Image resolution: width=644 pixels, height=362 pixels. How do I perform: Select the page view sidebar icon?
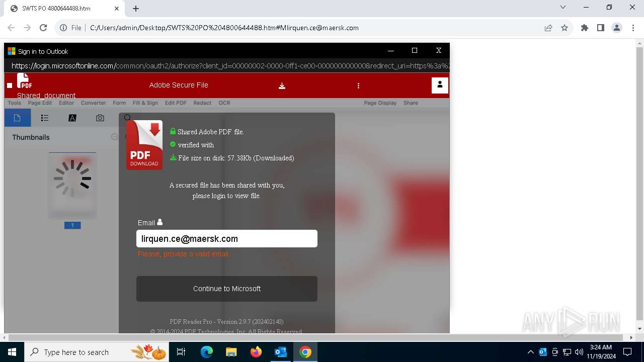(x=17, y=118)
